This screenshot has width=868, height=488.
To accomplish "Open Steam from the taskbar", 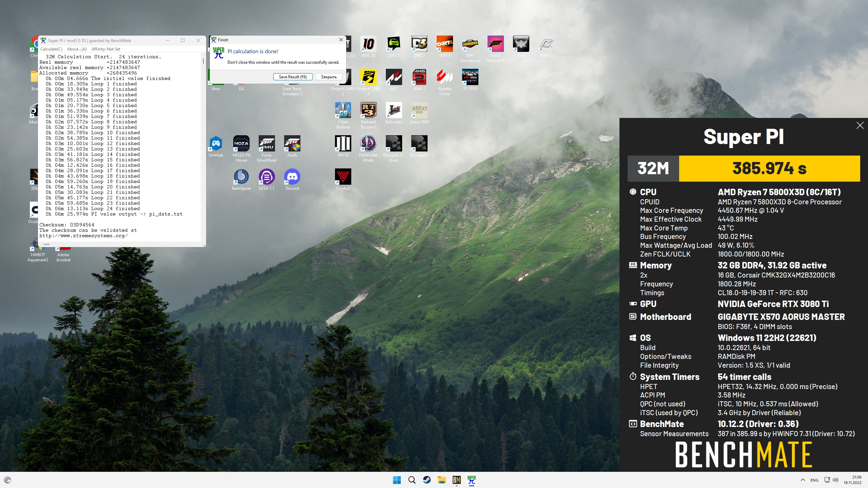I will click(427, 480).
